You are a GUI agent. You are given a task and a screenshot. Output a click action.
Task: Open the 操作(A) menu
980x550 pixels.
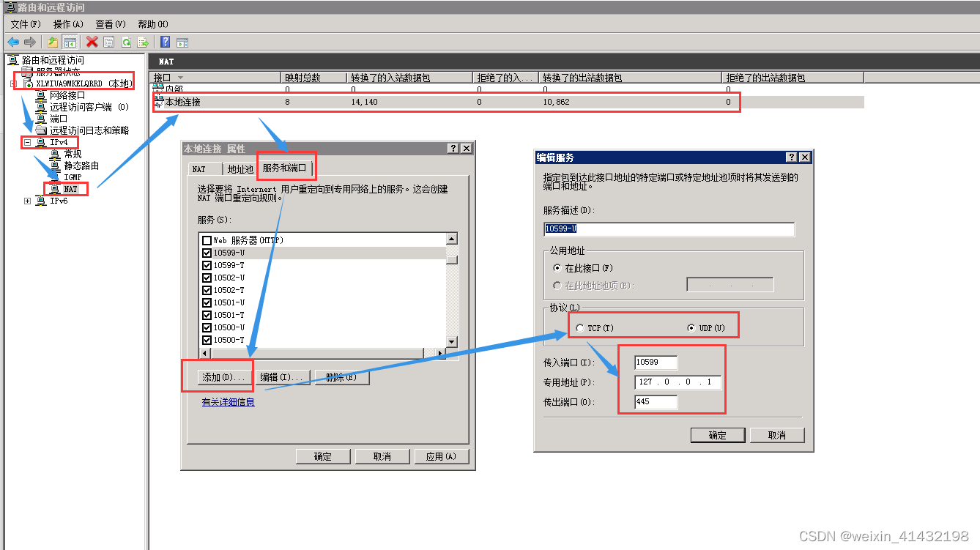[x=68, y=24]
